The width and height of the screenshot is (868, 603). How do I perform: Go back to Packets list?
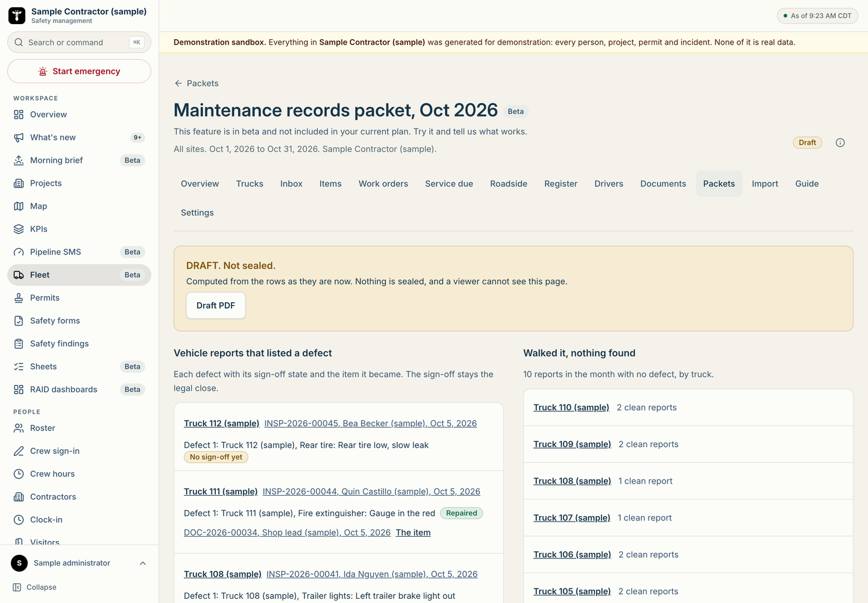(197, 83)
